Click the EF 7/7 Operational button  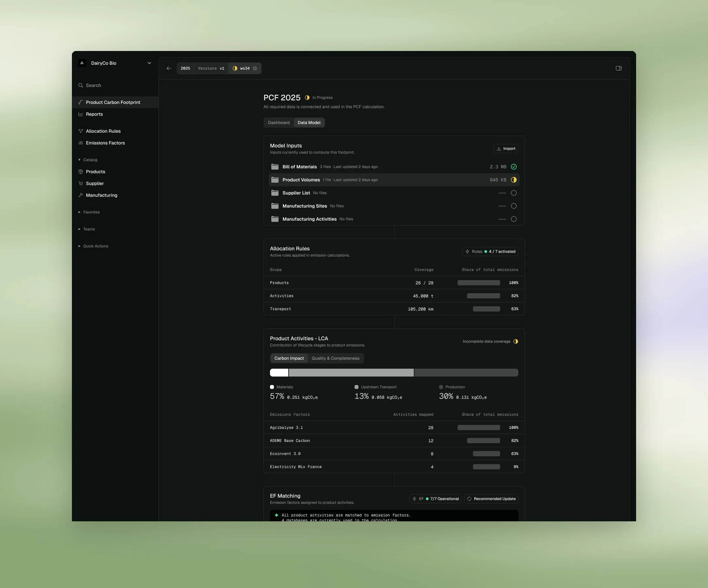435,499
